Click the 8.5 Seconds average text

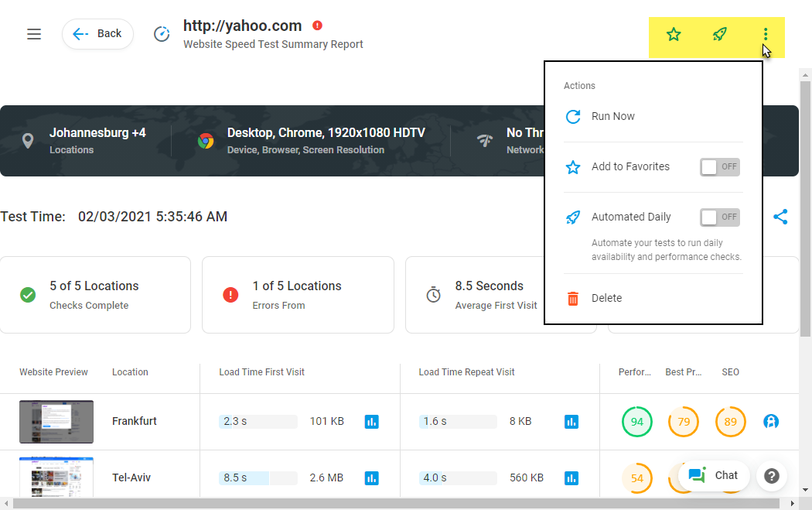pyautogui.click(x=489, y=286)
